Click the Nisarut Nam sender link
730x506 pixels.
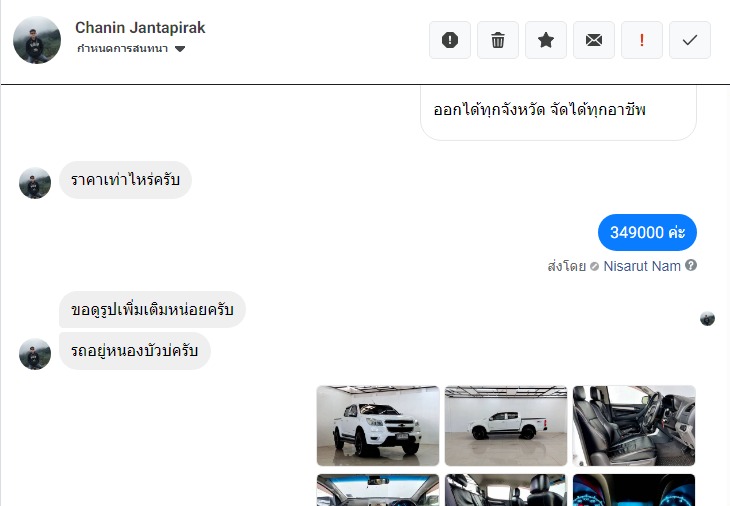(x=642, y=266)
